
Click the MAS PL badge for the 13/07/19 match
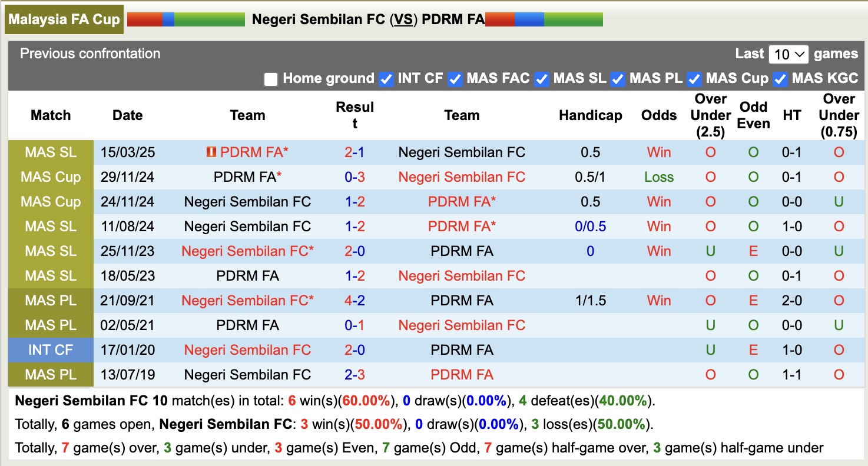point(51,374)
